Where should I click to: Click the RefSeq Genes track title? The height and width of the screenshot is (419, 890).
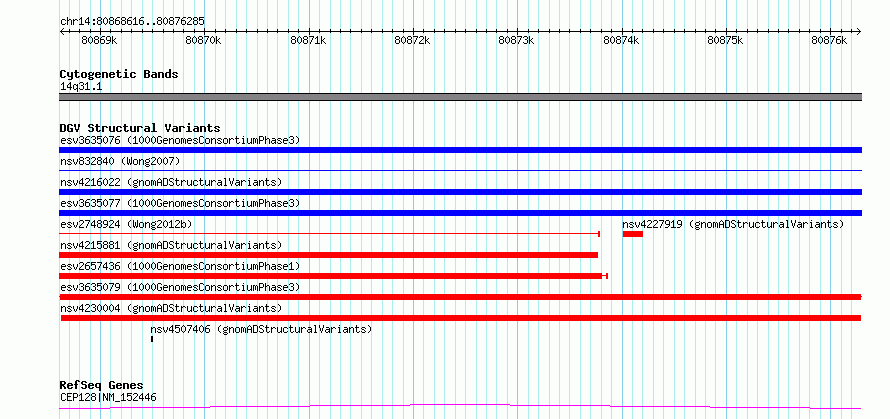[x=102, y=386]
